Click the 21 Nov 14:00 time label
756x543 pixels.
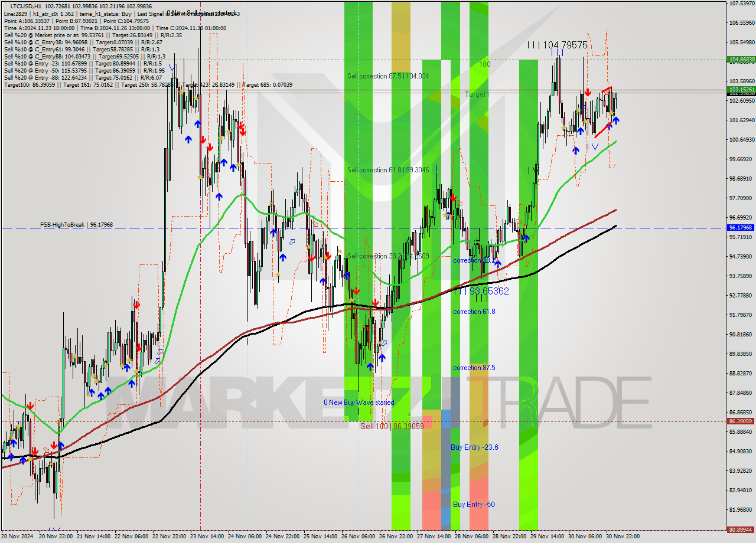click(x=93, y=537)
